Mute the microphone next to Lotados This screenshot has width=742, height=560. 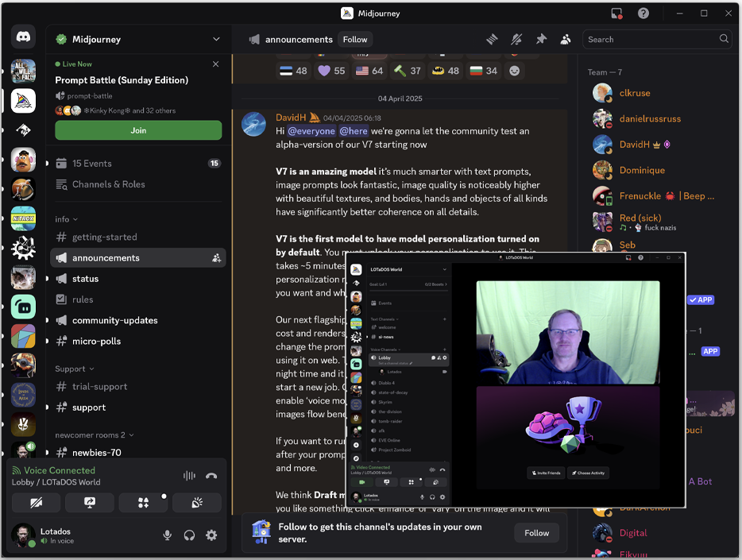[168, 535]
